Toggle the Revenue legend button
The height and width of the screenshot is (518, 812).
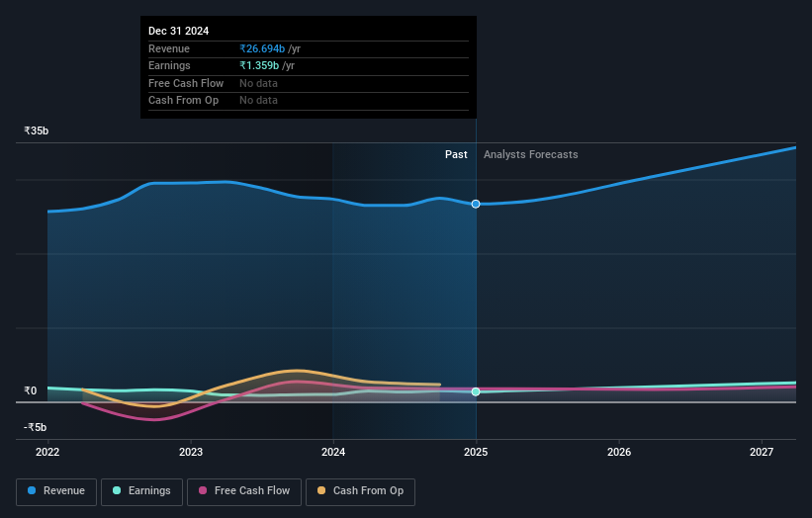[x=56, y=491]
